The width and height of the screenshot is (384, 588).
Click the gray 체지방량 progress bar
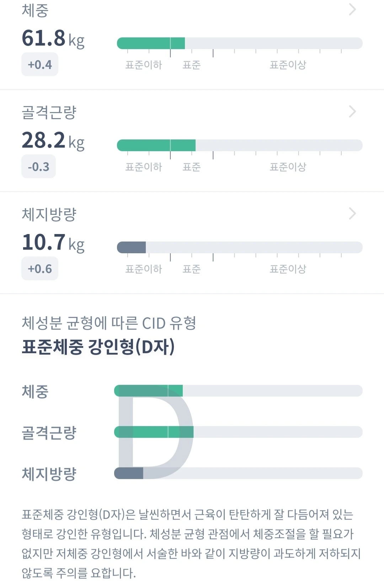pos(131,247)
